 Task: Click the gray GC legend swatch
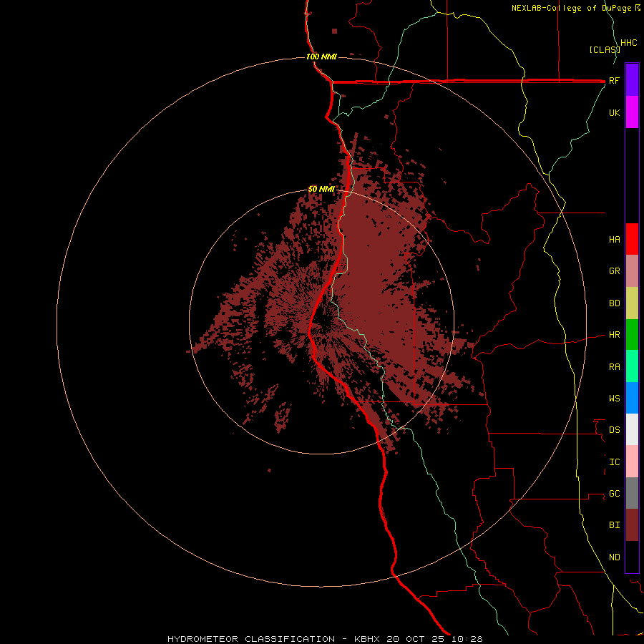pos(632,493)
